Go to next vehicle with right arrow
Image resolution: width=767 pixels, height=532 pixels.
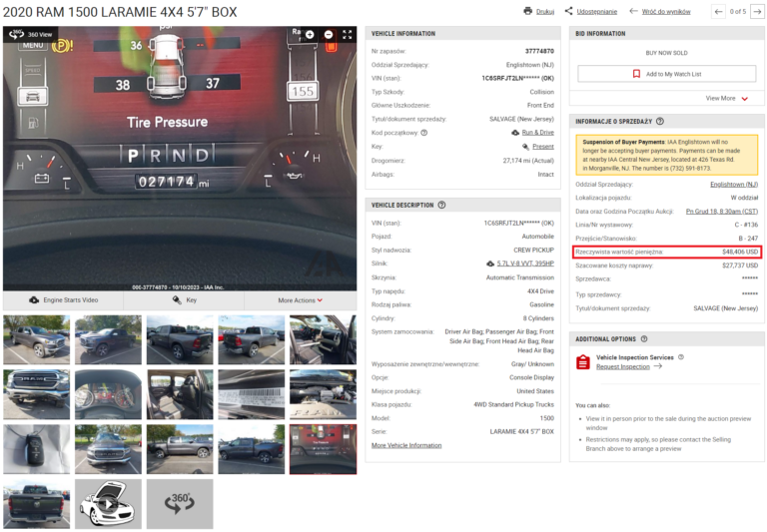point(758,11)
